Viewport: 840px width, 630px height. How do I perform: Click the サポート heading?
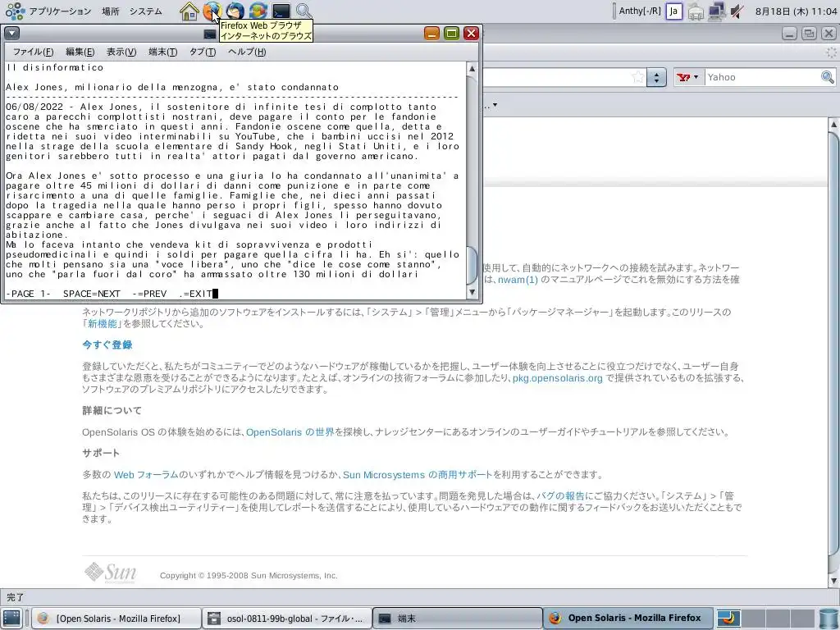click(101, 453)
